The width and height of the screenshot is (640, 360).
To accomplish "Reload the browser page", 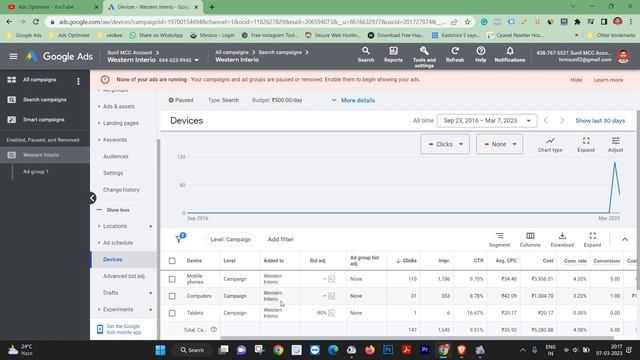I will pos(36,22).
